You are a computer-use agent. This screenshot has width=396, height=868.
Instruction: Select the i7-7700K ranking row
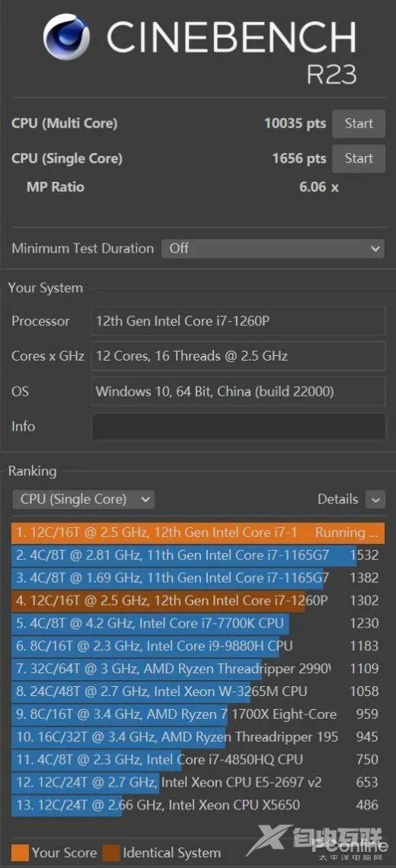click(198, 623)
